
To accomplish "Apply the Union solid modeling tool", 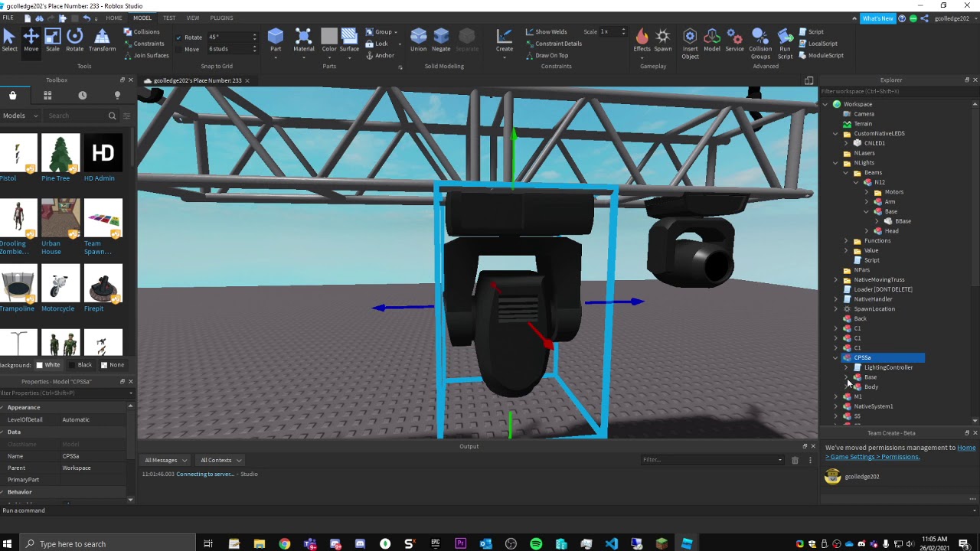I will click(418, 40).
